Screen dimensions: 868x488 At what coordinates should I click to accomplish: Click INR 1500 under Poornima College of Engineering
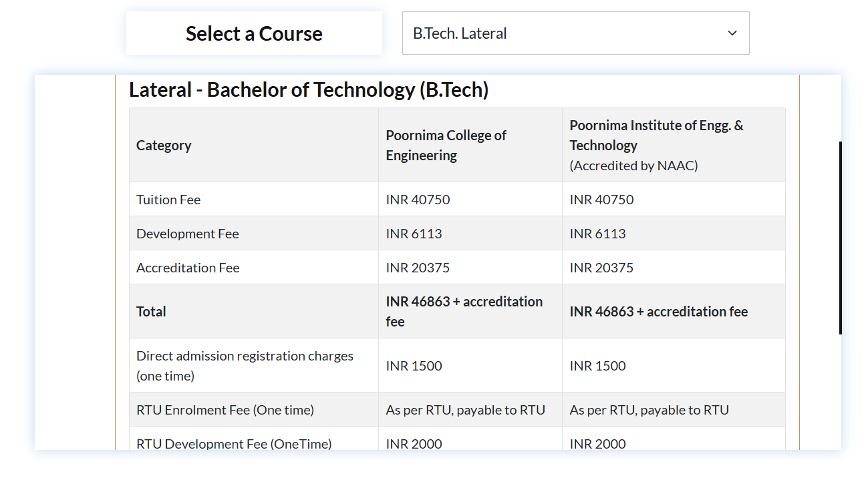coord(414,366)
